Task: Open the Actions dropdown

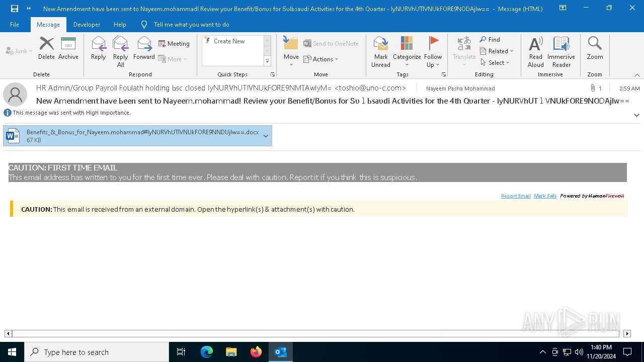Action: coord(320,59)
